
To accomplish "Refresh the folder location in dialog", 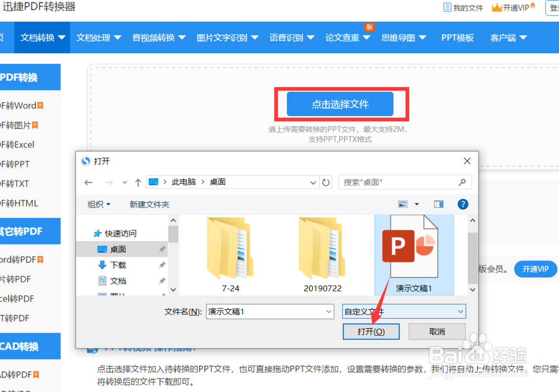I will (x=326, y=183).
